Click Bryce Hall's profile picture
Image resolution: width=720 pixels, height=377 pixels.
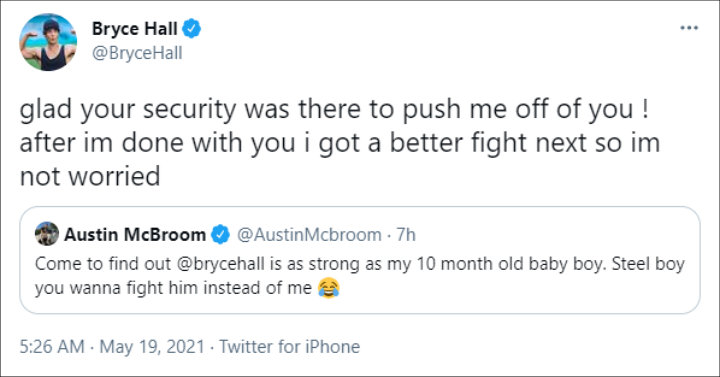point(48,42)
